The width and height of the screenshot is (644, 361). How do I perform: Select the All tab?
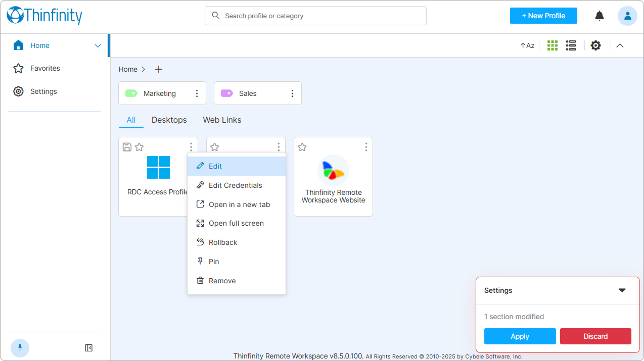(131, 120)
